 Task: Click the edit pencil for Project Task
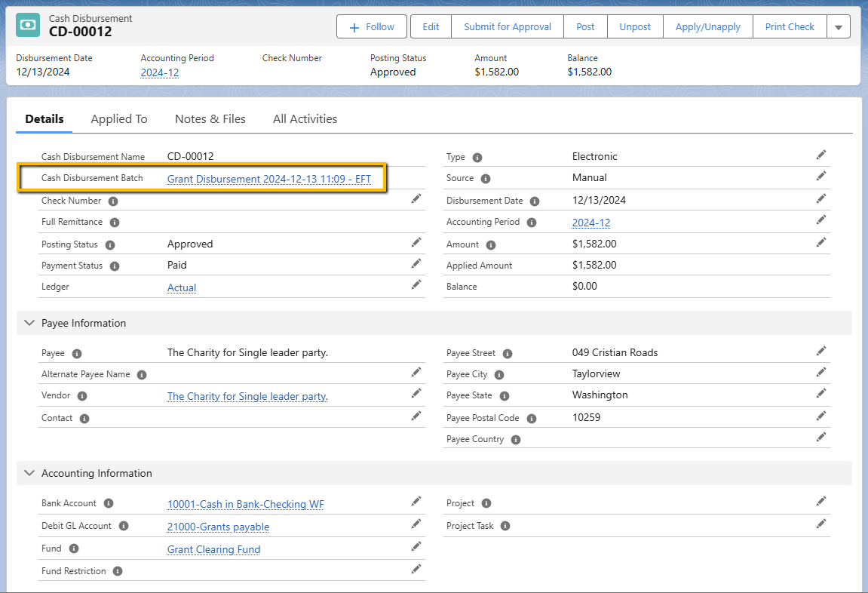coord(821,524)
